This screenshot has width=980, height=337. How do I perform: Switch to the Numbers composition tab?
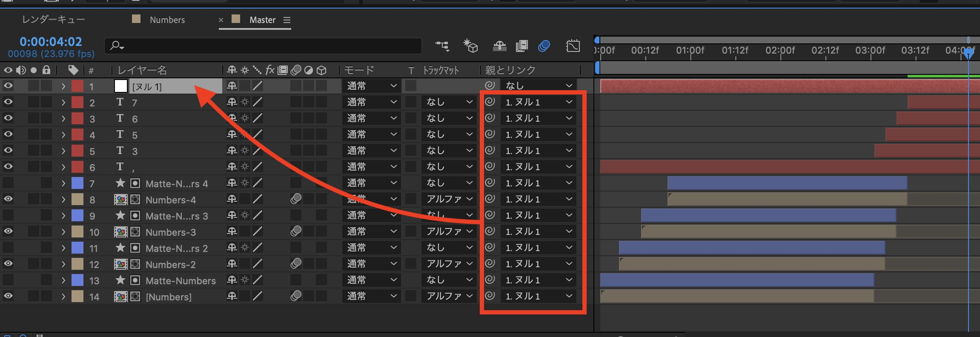[x=167, y=20]
